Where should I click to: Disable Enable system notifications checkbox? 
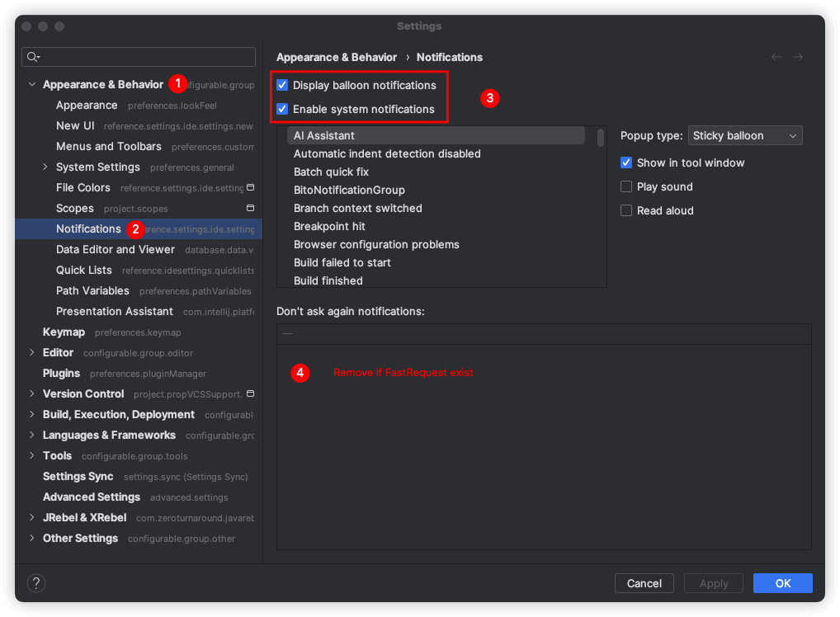point(283,109)
